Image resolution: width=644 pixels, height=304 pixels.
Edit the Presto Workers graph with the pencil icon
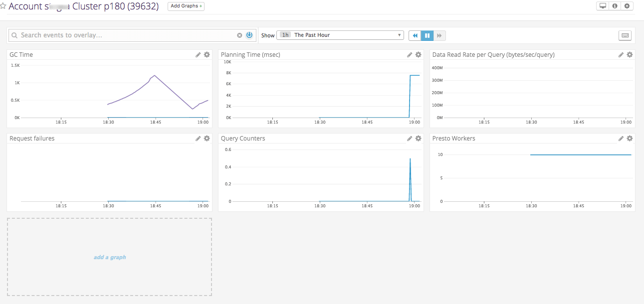(x=621, y=138)
